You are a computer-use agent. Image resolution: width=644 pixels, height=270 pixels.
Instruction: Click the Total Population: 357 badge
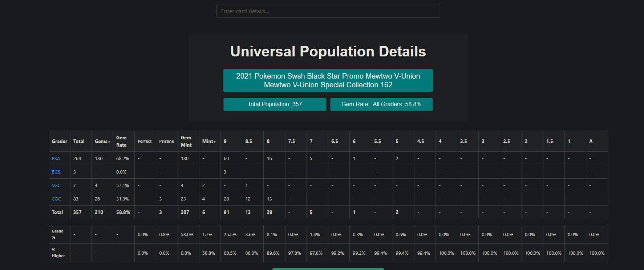click(x=275, y=104)
